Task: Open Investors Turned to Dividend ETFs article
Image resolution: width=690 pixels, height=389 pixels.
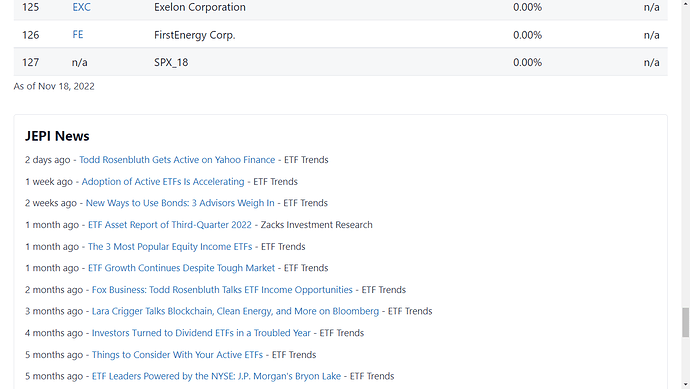Action: click(x=201, y=333)
